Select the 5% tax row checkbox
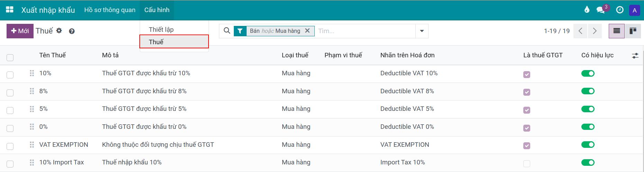644x172 pixels. (x=10, y=111)
